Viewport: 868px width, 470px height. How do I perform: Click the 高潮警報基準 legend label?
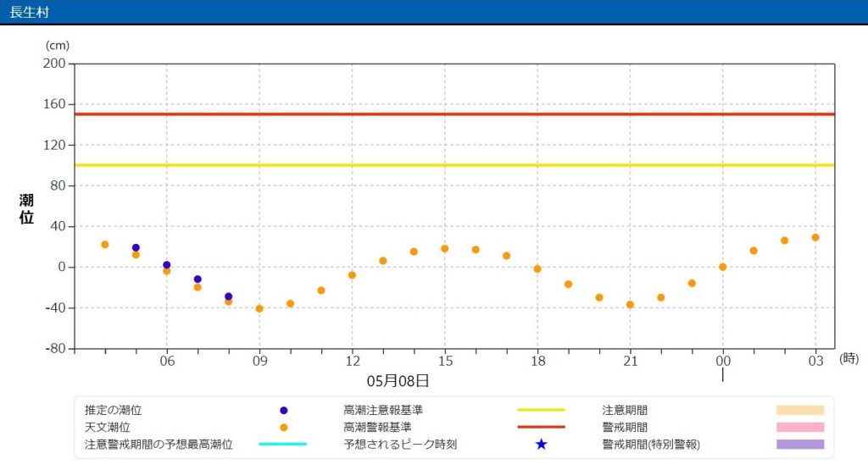pos(377,428)
